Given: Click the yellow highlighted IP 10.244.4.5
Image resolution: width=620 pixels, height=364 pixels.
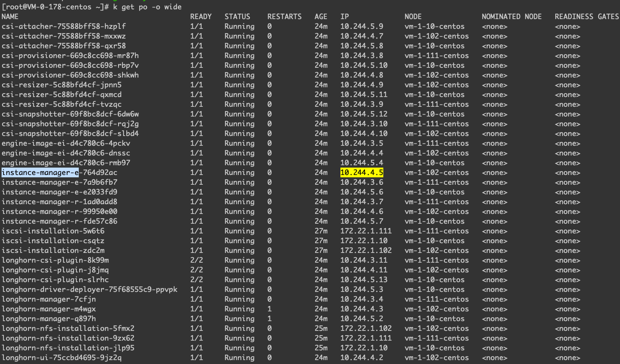Looking at the screenshot, I should (x=361, y=173).
